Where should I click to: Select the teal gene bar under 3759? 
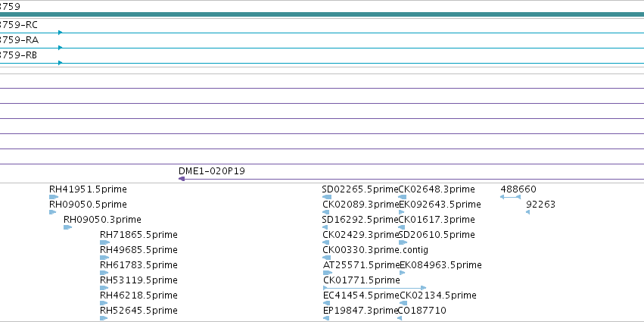322,14
